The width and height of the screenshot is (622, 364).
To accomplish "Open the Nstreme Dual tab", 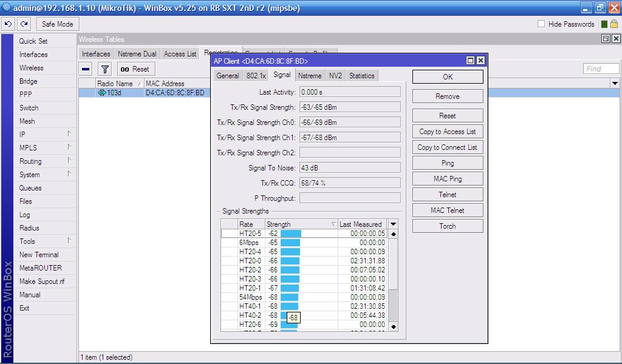I will [x=137, y=54].
